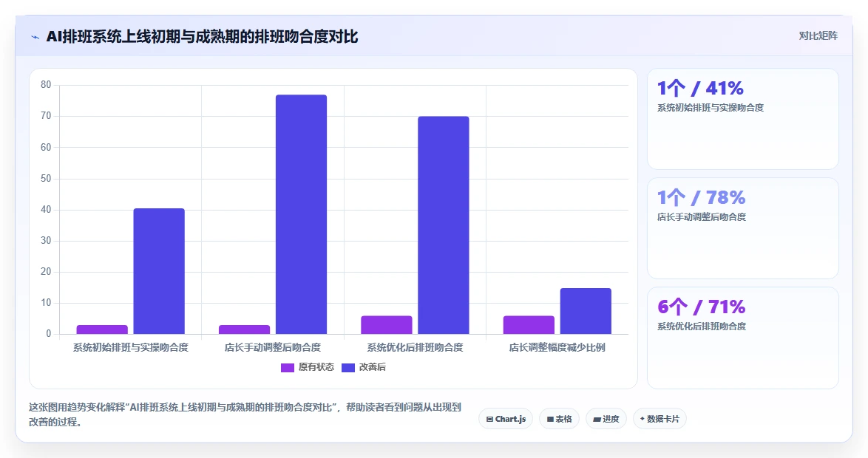Click the 原有状态 legend label
The height and width of the screenshot is (458, 868).
[x=316, y=367]
